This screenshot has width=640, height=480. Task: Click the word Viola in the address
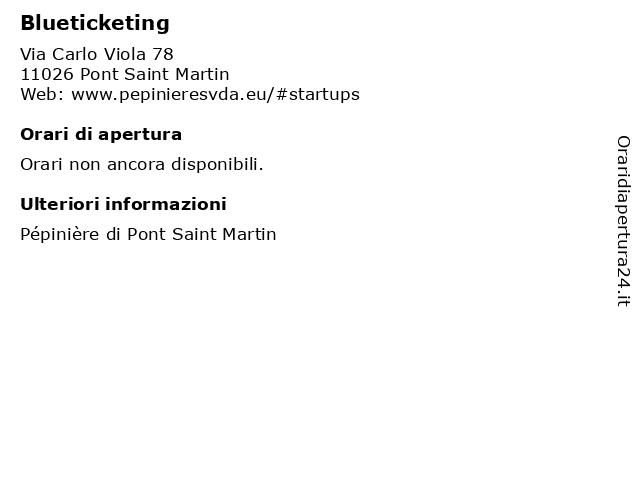[x=124, y=54]
